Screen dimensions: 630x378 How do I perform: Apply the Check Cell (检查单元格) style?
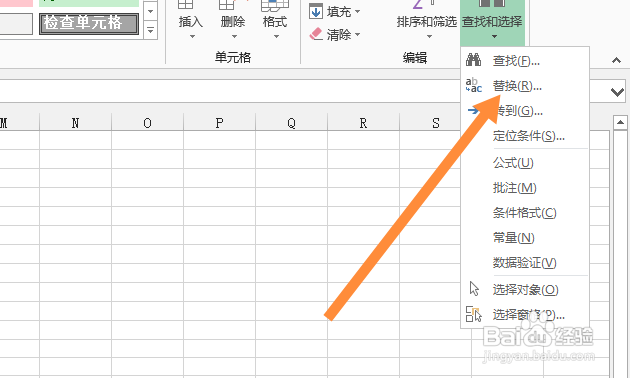coord(89,23)
